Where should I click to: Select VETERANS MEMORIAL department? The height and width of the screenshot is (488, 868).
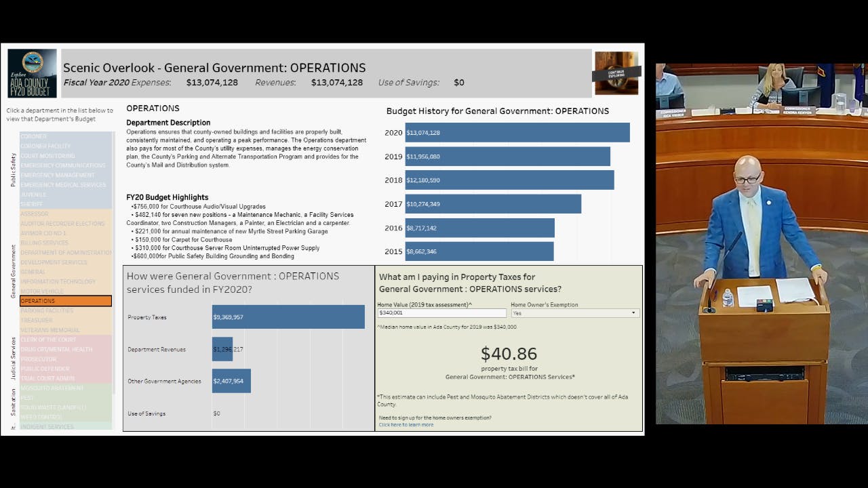click(66, 330)
